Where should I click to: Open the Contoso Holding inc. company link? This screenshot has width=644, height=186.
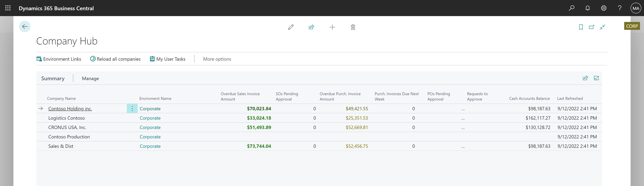pos(70,109)
